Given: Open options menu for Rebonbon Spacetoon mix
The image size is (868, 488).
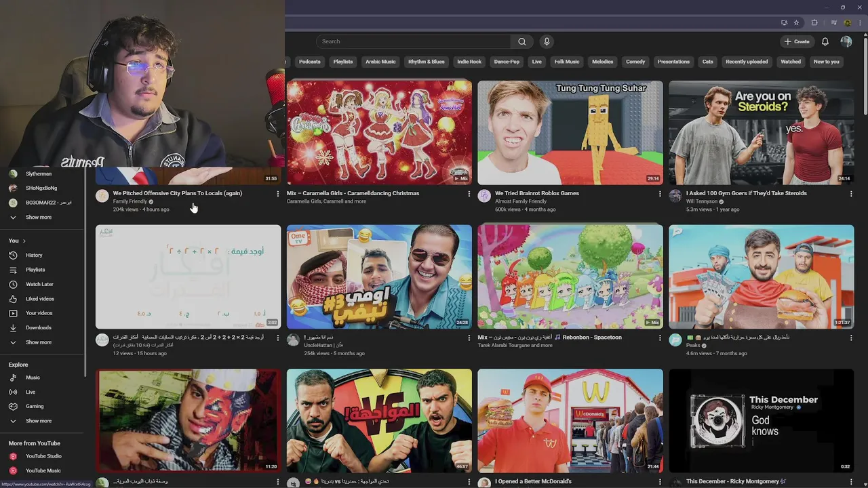Looking at the screenshot, I should tap(660, 338).
